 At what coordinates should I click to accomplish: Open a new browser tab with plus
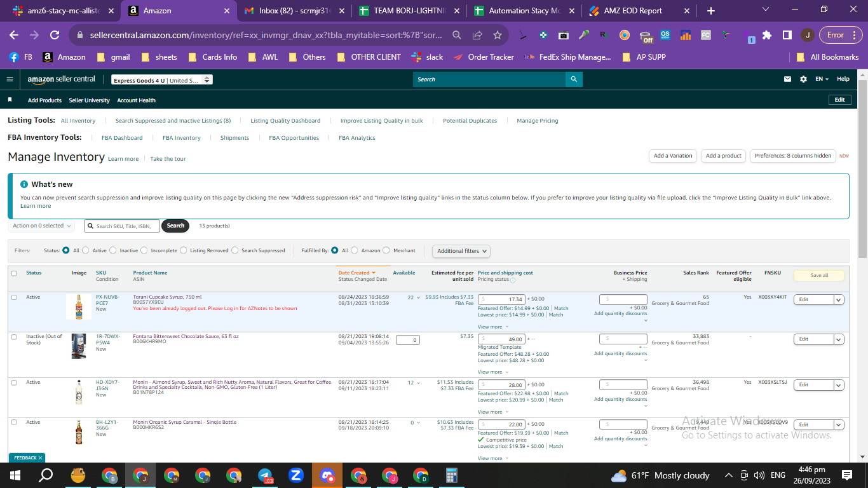(711, 11)
